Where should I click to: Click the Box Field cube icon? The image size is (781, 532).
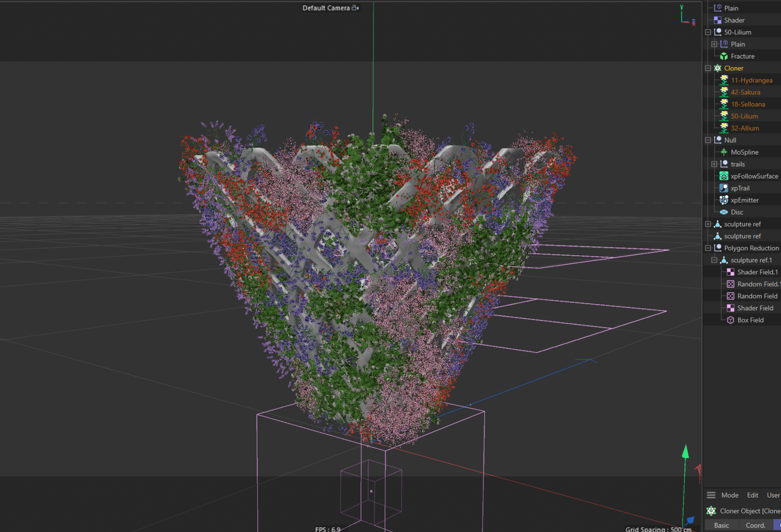730,320
